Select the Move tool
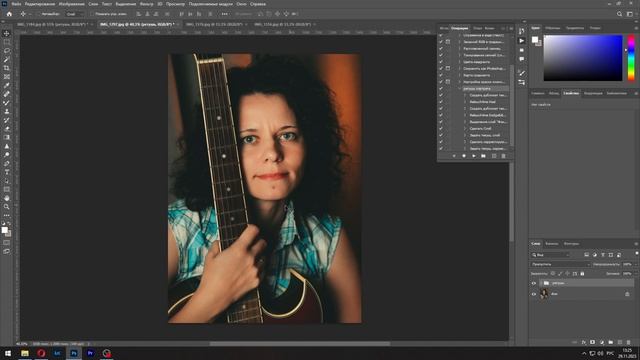This screenshot has width=640, height=360. 7,33
